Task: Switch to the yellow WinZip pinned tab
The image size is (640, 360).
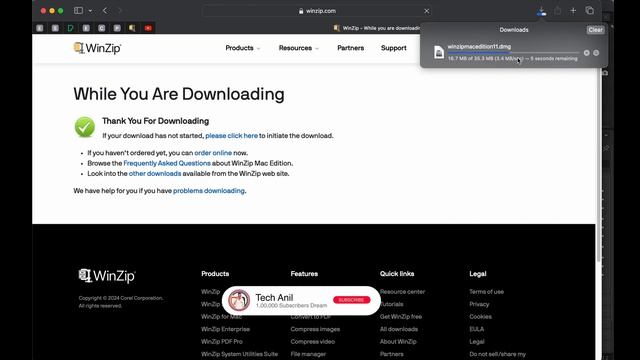Action: (132, 28)
